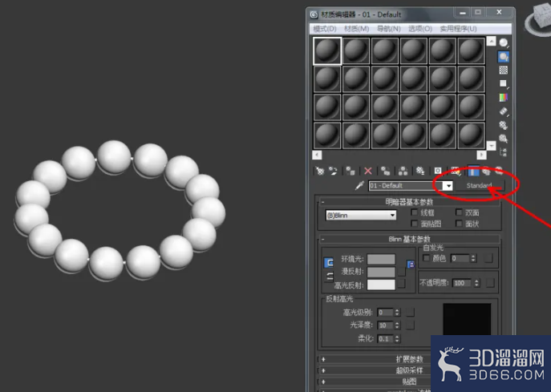This screenshot has width=551, height=392.
Task: Open the 模式(D) menu
Action: [x=325, y=29]
